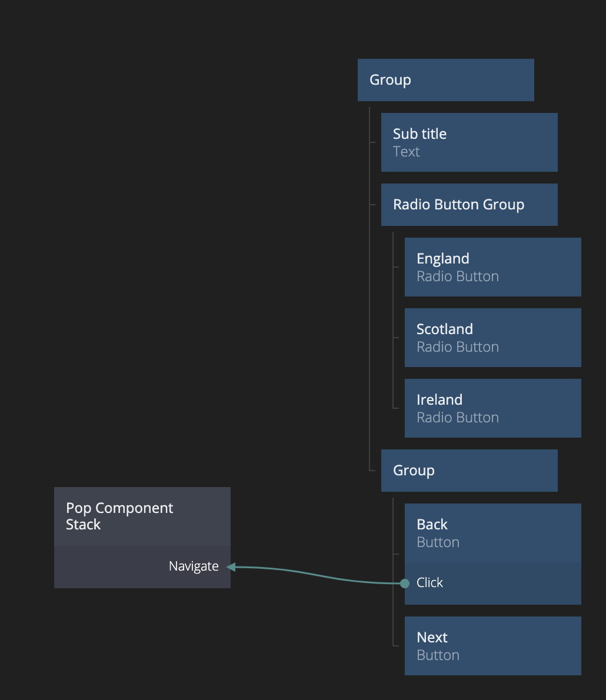Viewport: 606px width, 700px height.
Task: Click the Click output port label
Action: point(429,583)
